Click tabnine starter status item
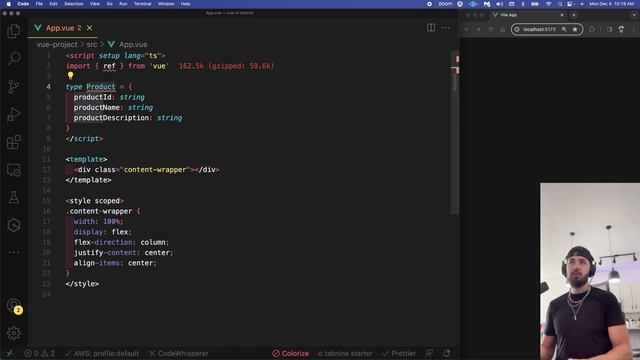This screenshot has height=360, width=640. pos(345,353)
